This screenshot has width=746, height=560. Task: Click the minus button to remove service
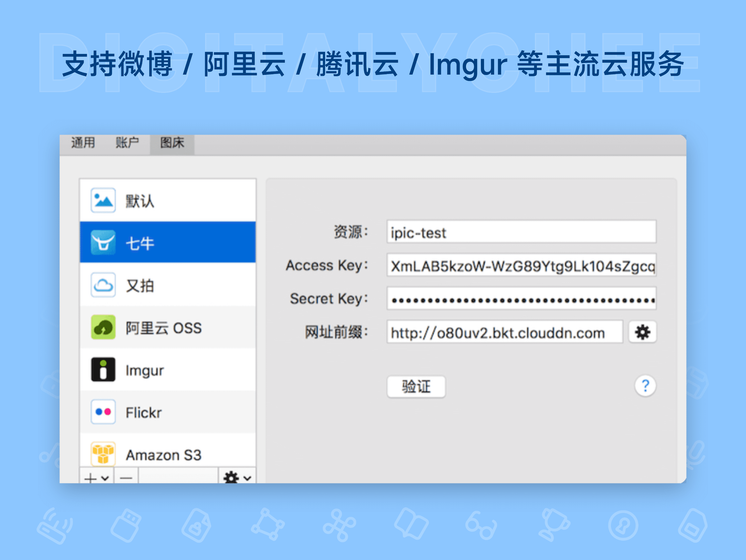click(126, 478)
